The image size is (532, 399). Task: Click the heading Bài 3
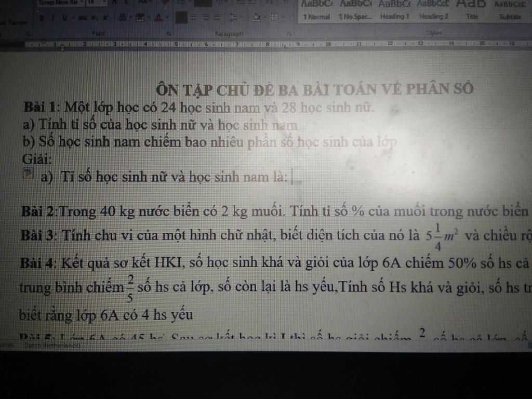pyautogui.click(x=37, y=235)
